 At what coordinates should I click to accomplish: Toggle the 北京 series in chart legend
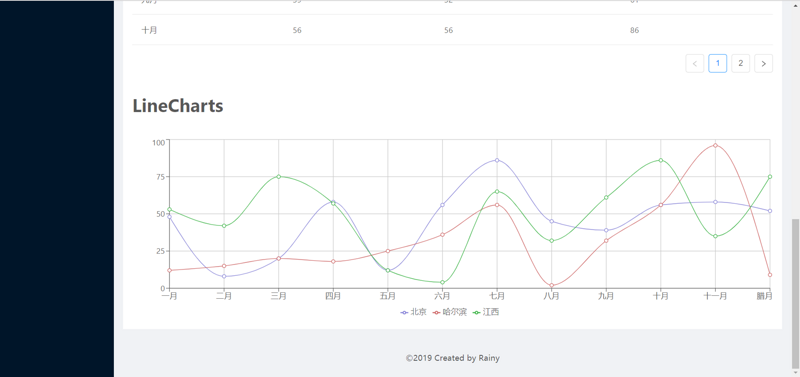click(414, 312)
